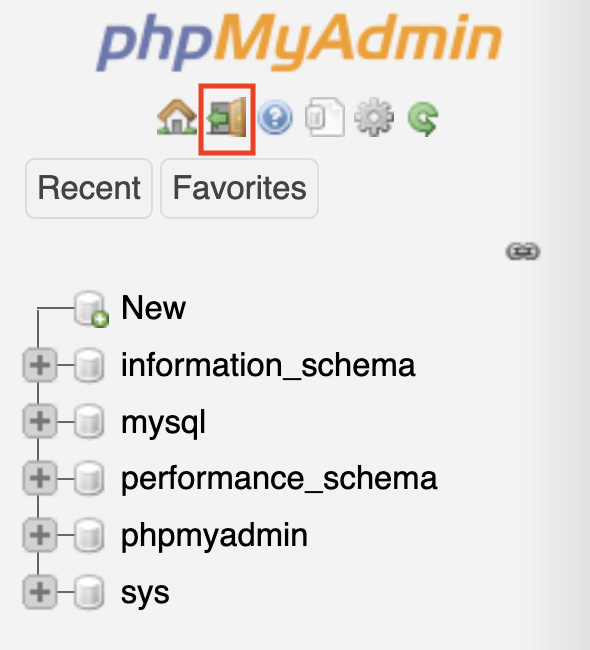Expand the sys database node
This screenshot has height=650, width=590.
click(x=40, y=592)
